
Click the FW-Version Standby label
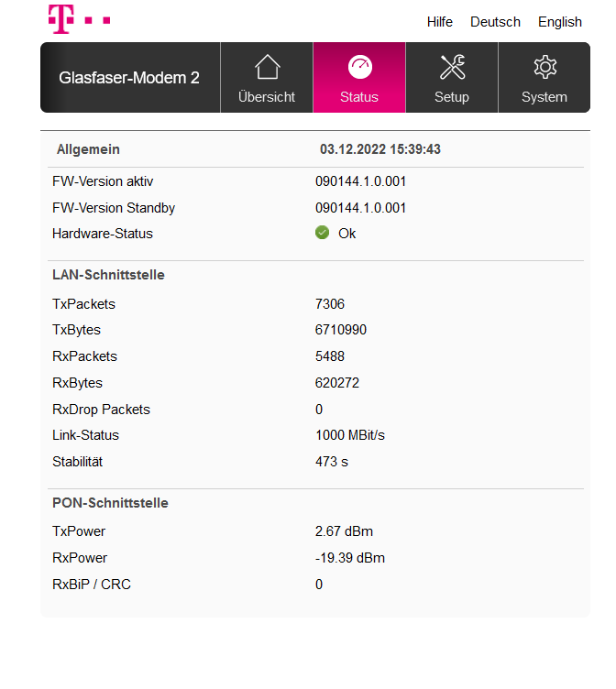(x=114, y=208)
